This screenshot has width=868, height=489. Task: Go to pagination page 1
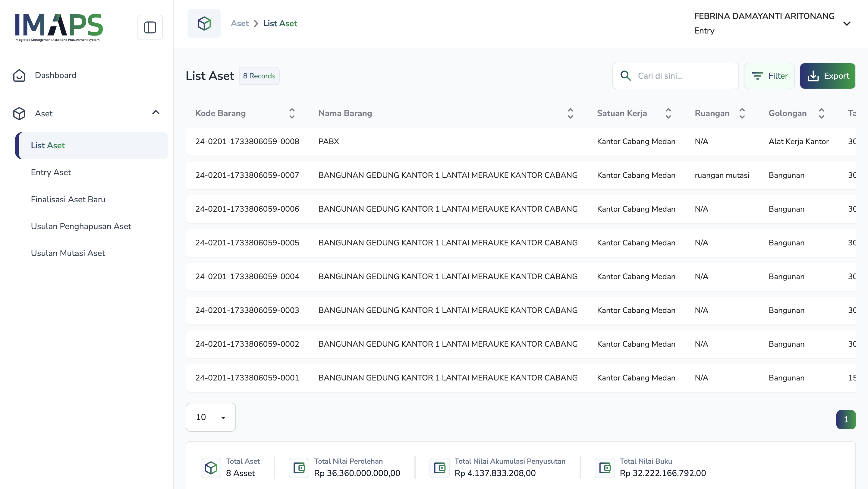[x=845, y=419]
